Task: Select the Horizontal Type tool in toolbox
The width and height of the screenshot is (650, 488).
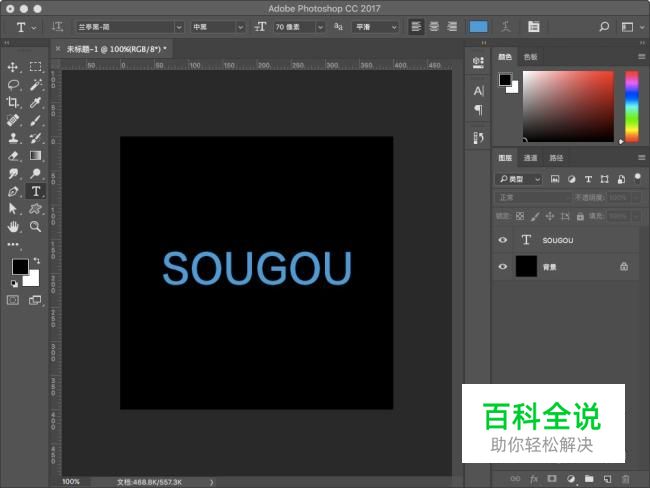Action: (36, 191)
